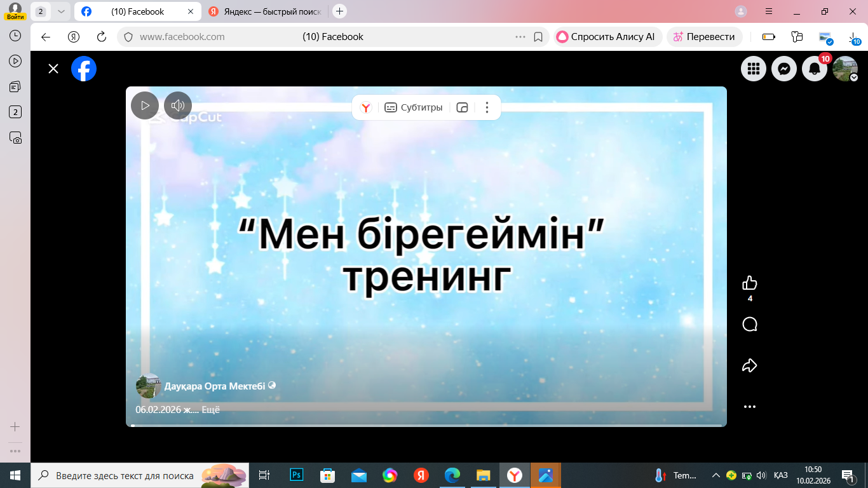The image size is (868, 488).
Task: Seek on the video progress bar
Action: click(x=426, y=425)
